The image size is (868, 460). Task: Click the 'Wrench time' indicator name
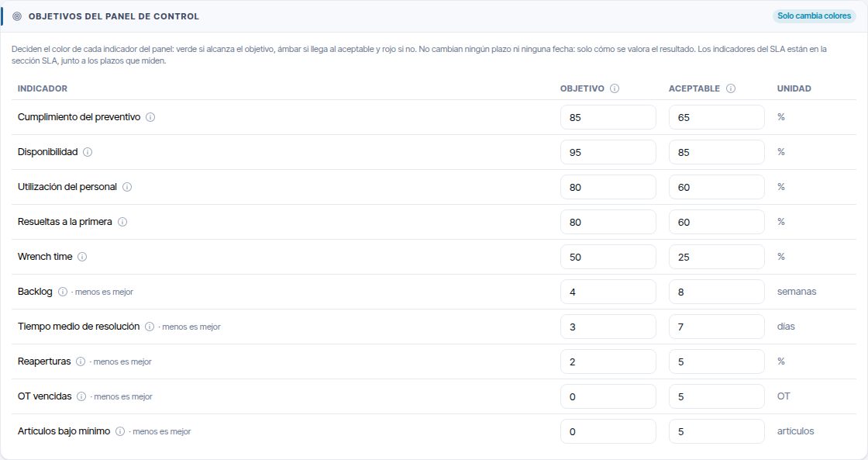pos(45,257)
